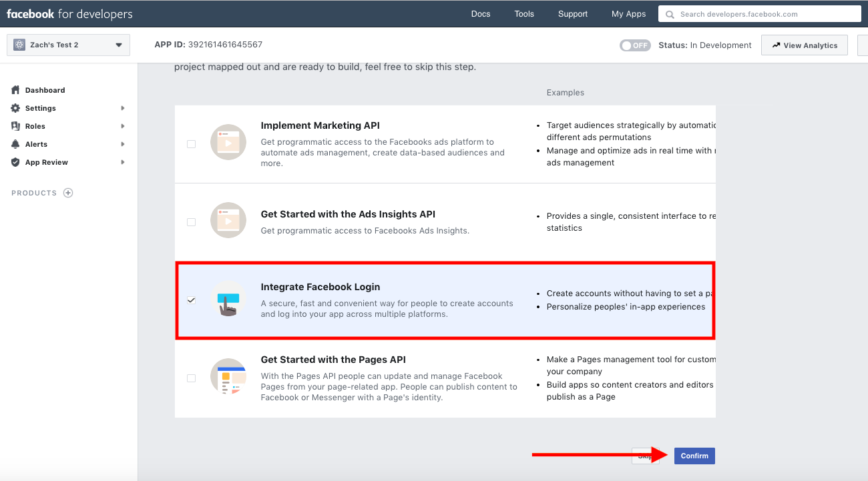Add a product with the plus icon
This screenshot has width=868, height=481.
(68, 193)
